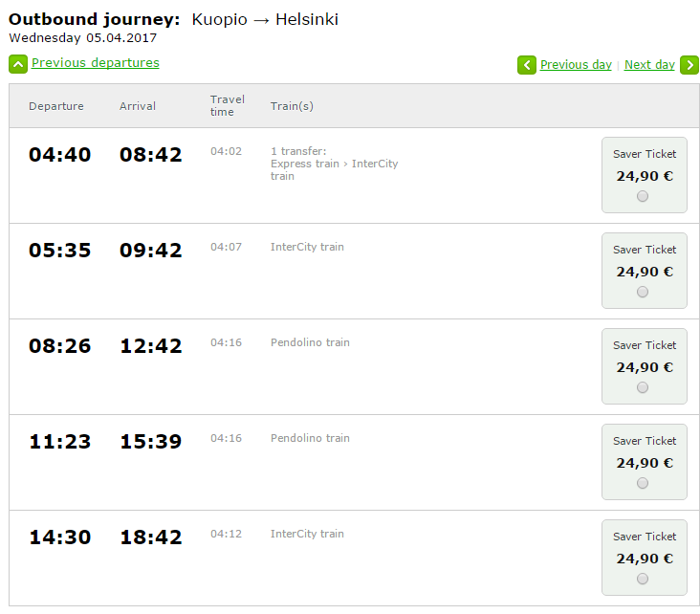Click the 1 transfer train details text
The width and height of the screenshot is (700, 614).
click(334, 164)
